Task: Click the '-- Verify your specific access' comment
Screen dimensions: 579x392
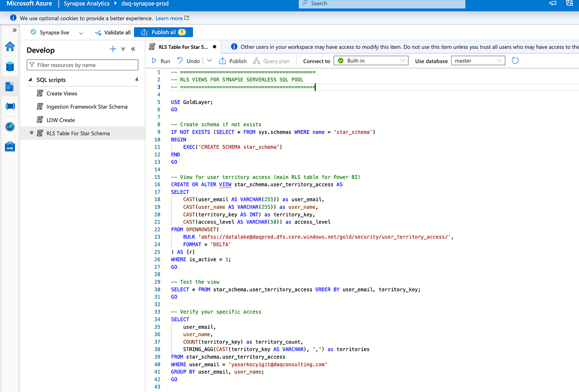Action: 216,312
